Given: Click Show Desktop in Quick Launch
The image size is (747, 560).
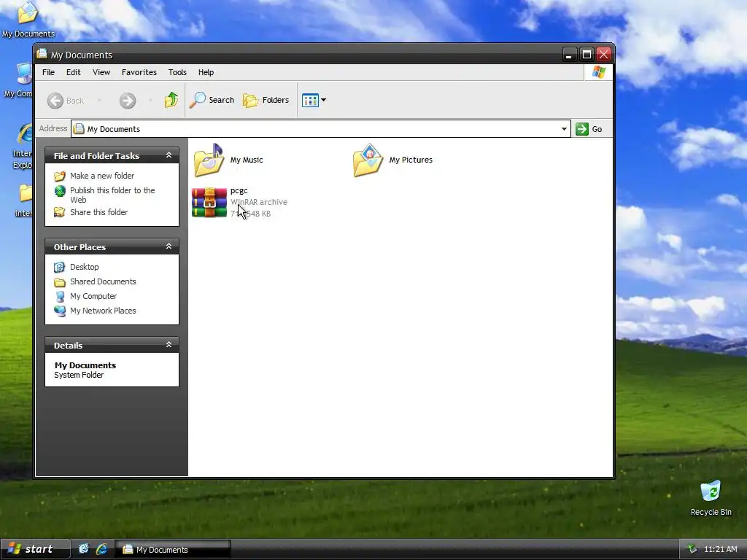Looking at the screenshot, I should click(83, 549).
